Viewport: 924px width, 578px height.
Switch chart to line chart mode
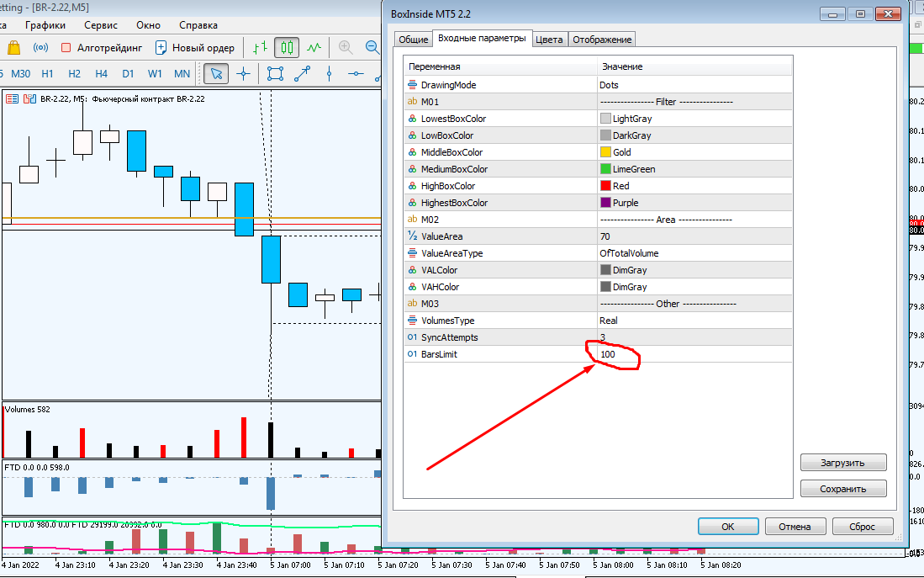point(314,48)
